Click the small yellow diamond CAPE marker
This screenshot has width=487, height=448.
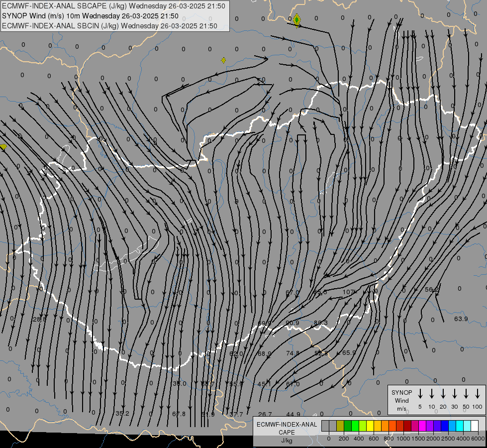[x=223, y=60]
